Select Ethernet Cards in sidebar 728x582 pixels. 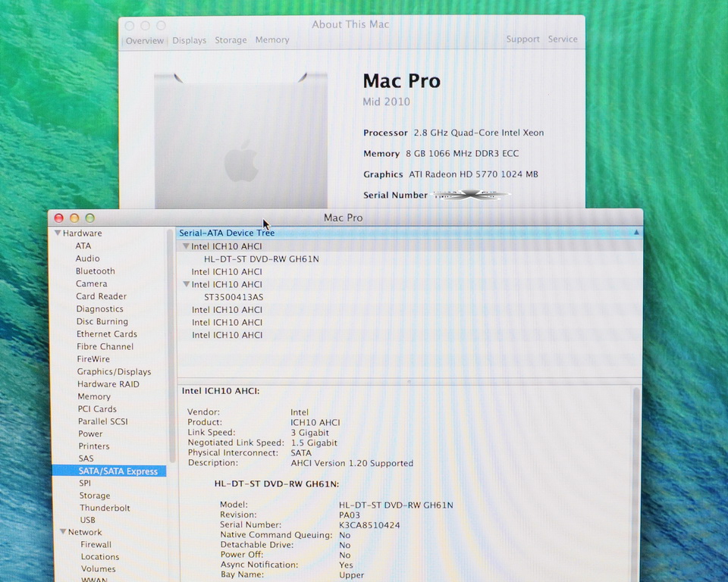coord(107,334)
